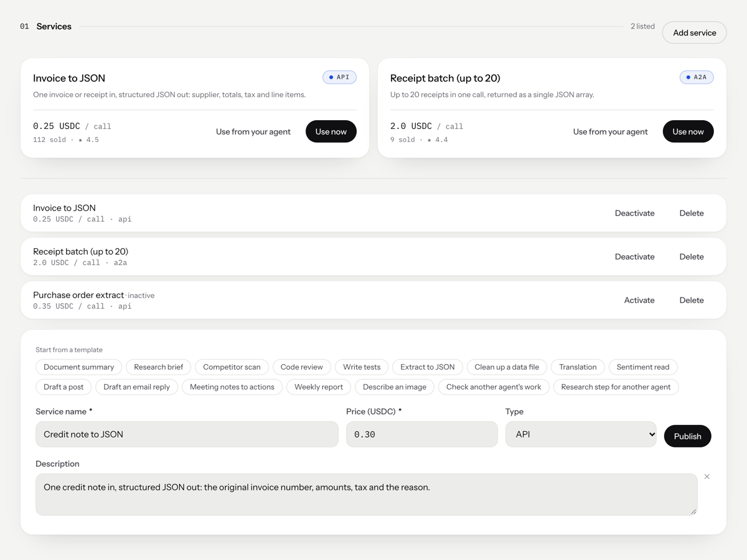Delete the Receipt batch service row
This screenshot has width=747, height=560.
pyautogui.click(x=692, y=256)
